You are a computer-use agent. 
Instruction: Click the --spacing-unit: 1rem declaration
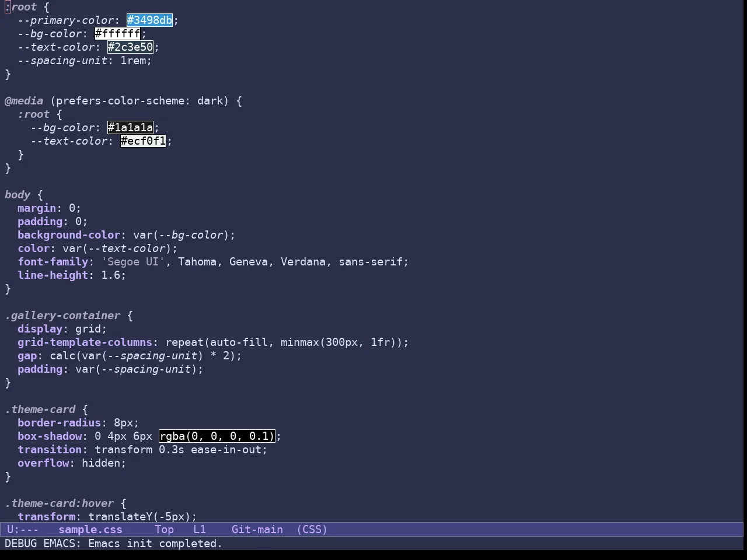pyautogui.click(x=85, y=61)
